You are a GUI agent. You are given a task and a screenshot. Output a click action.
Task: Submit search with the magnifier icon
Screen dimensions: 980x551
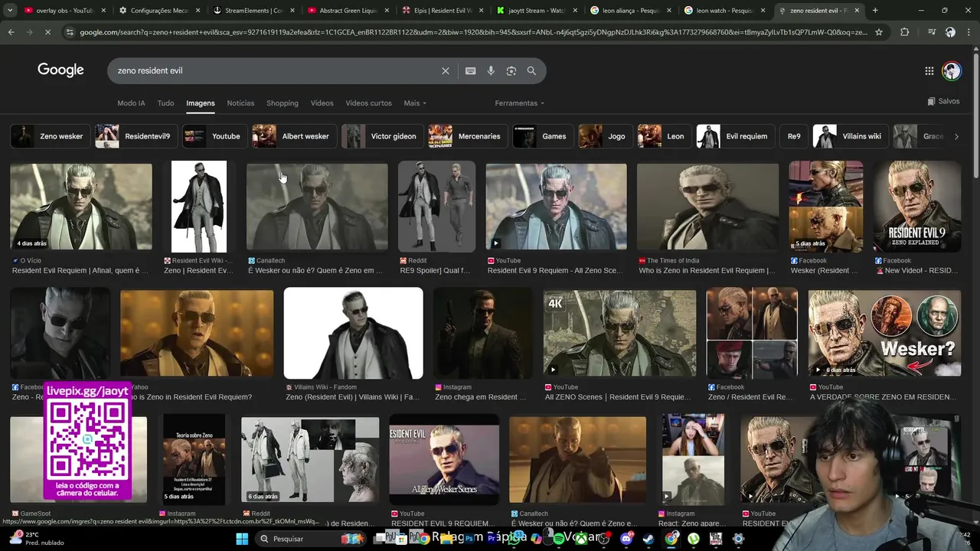[x=531, y=70]
